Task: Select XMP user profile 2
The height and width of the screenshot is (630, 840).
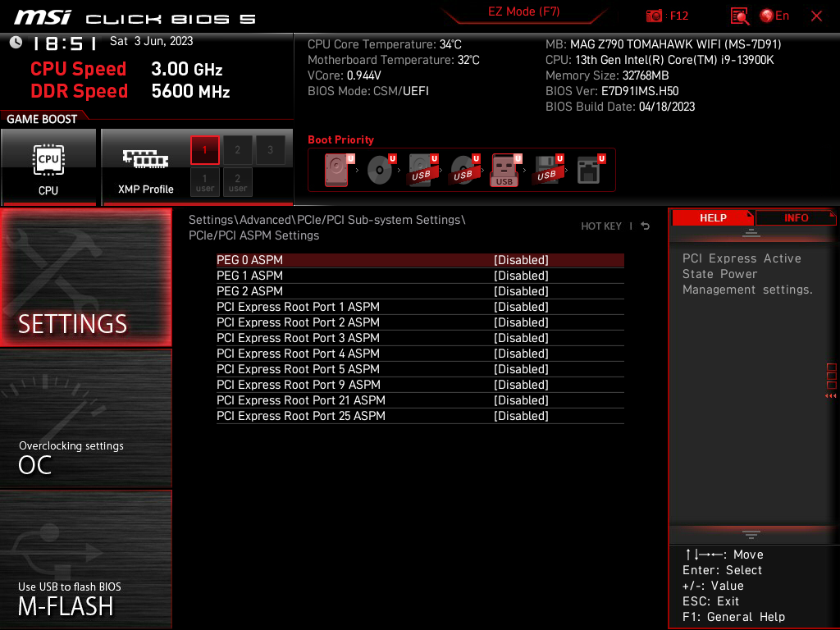Action: (x=237, y=182)
